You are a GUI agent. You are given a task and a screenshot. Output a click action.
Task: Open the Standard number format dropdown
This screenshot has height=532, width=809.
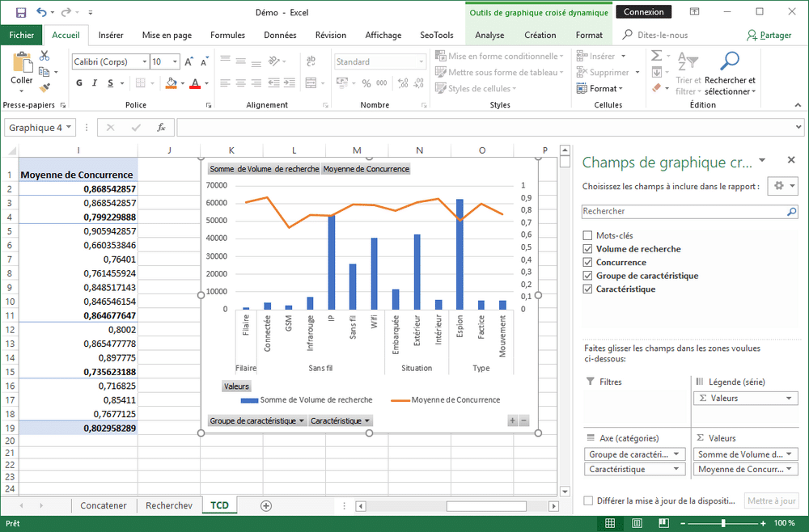pyautogui.click(x=421, y=62)
